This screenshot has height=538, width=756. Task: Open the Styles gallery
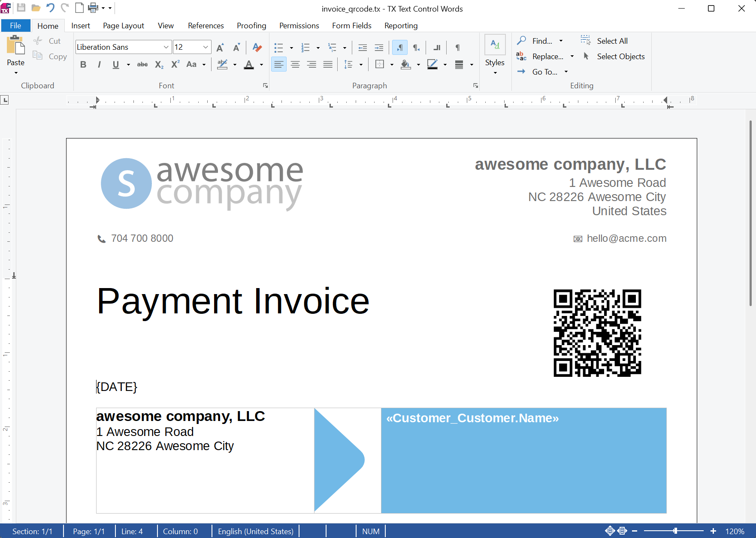point(495,54)
